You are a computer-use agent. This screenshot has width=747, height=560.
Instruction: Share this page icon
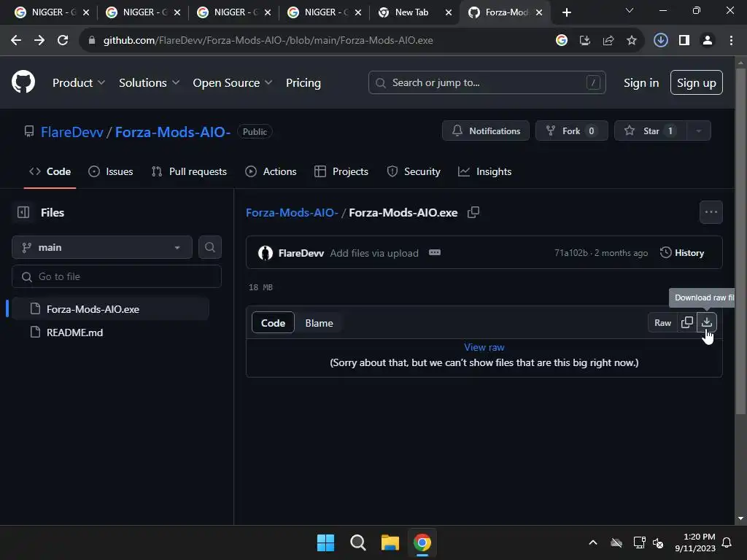[x=608, y=41]
